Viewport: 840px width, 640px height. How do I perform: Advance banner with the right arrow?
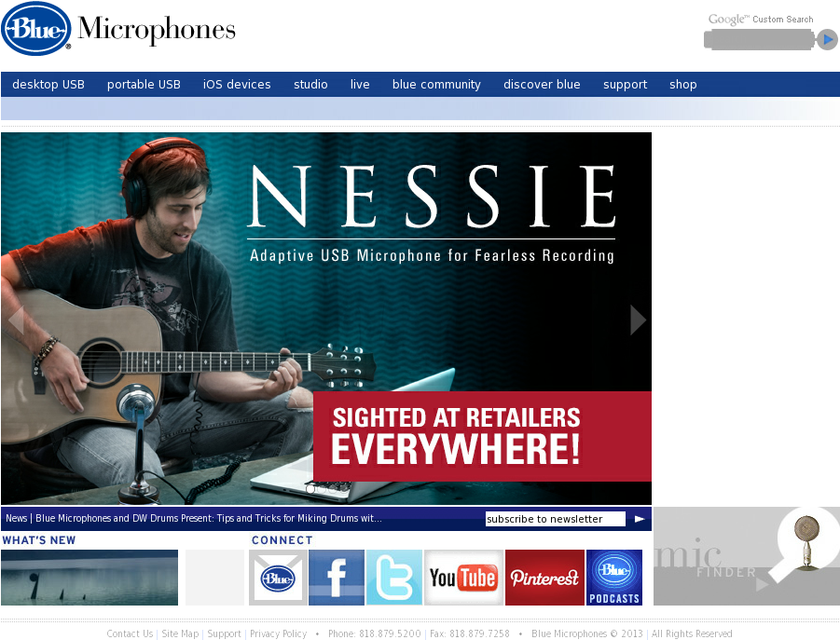(638, 320)
